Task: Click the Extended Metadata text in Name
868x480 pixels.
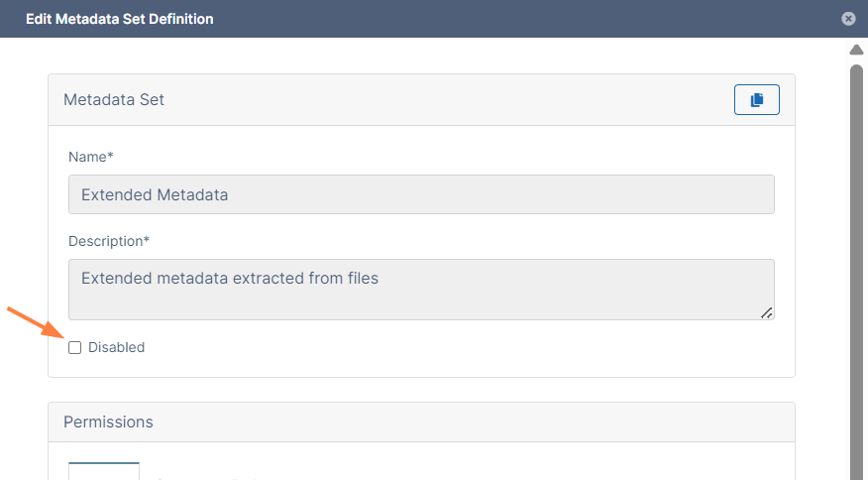Action: point(155,194)
